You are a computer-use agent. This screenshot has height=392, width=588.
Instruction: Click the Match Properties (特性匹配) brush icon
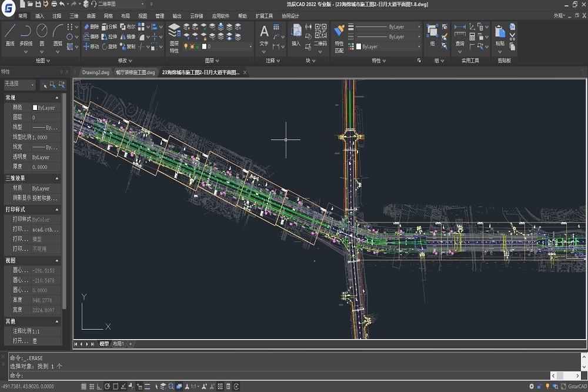pyautogui.click(x=339, y=38)
